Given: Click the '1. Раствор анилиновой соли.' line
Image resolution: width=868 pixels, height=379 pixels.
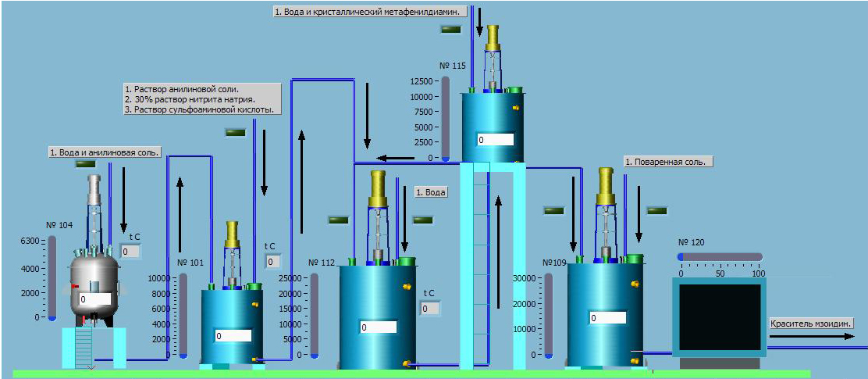Looking at the screenshot, I should [x=182, y=89].
